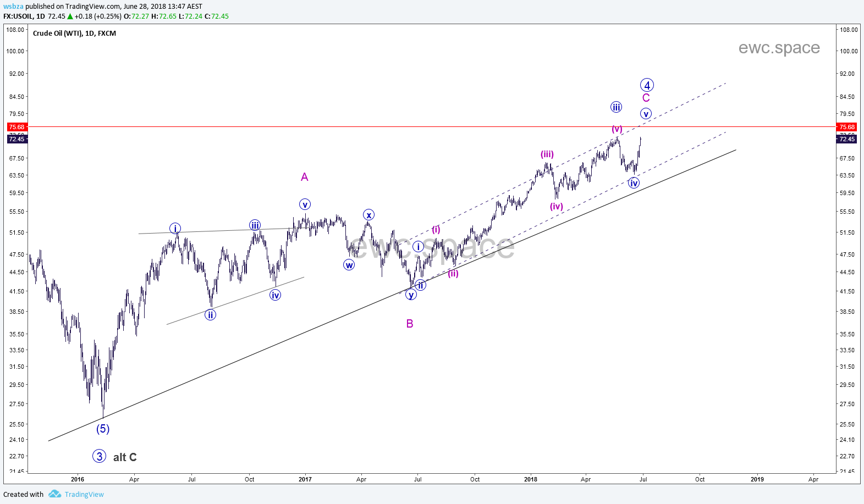Screen dimensions: 864x504
Task: Select the circled w wave marker
Action: (x=349, y=265)
